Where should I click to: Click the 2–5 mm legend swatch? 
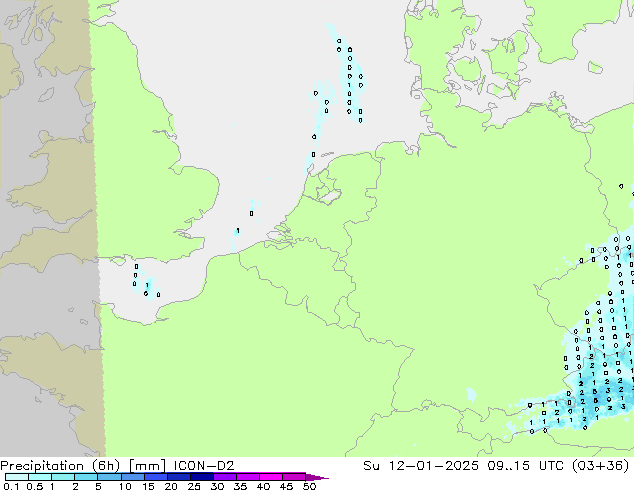point(86,477)
